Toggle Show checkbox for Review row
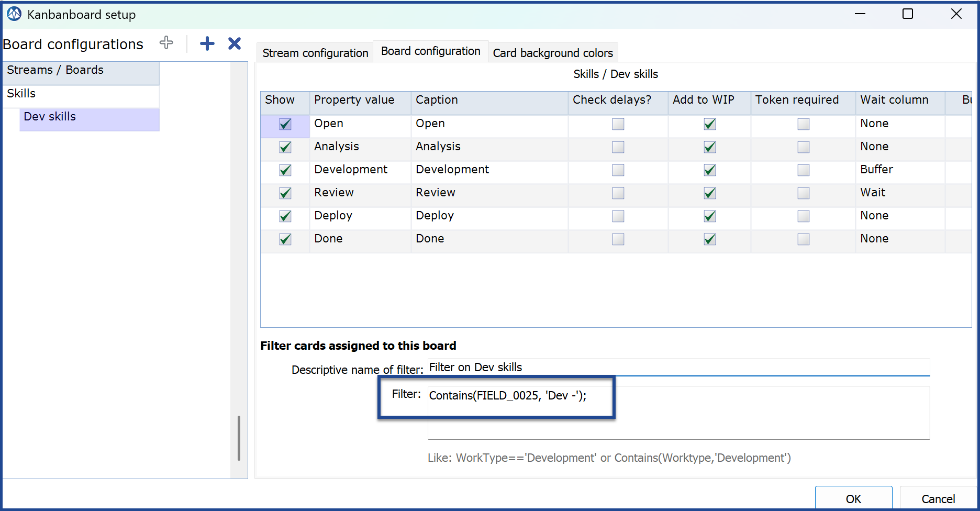Screen dimensions: 980x511 (285, 193)
